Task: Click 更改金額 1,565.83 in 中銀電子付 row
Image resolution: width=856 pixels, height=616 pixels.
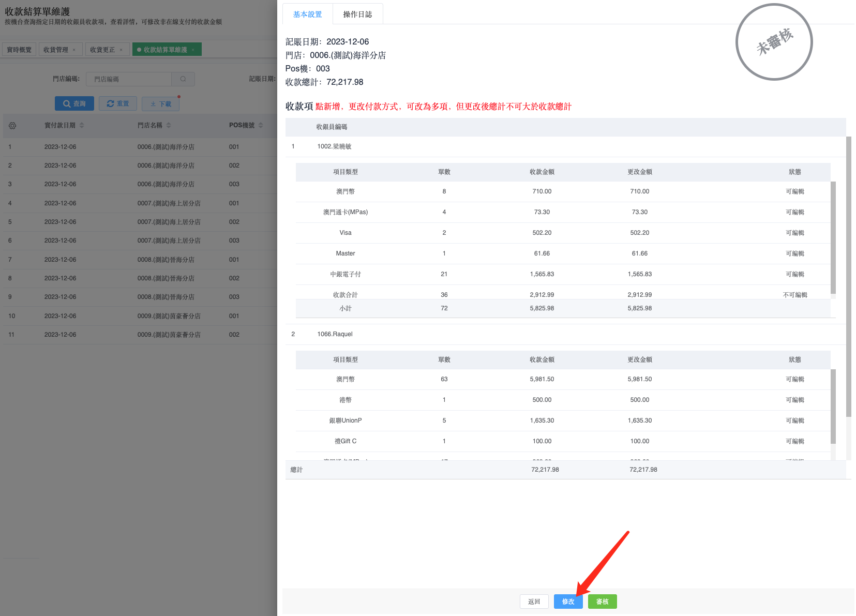Action: pos(640,274)
